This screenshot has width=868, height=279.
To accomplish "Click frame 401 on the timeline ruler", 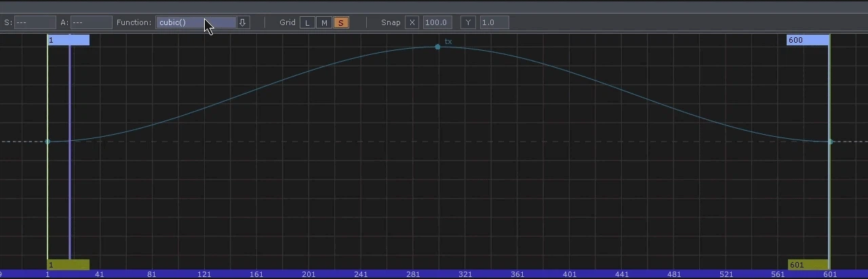I will click(570, 274).
